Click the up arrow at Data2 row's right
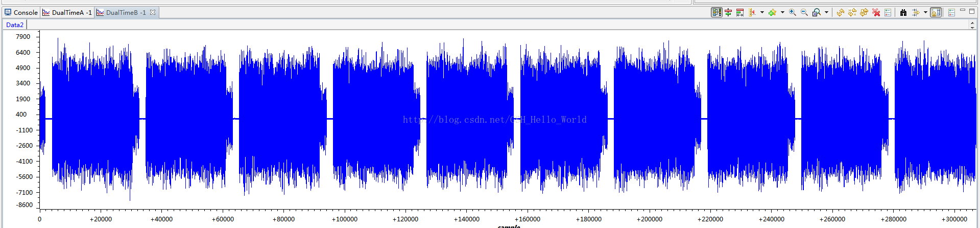The image size is (980, 228). point(972,22)
